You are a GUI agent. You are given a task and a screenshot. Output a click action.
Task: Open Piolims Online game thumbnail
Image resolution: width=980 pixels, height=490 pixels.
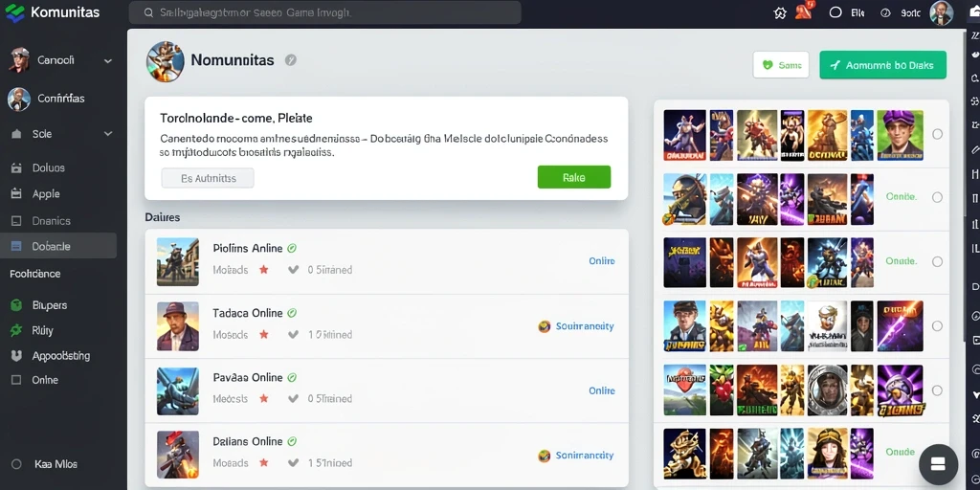click(x=177, y=262)
